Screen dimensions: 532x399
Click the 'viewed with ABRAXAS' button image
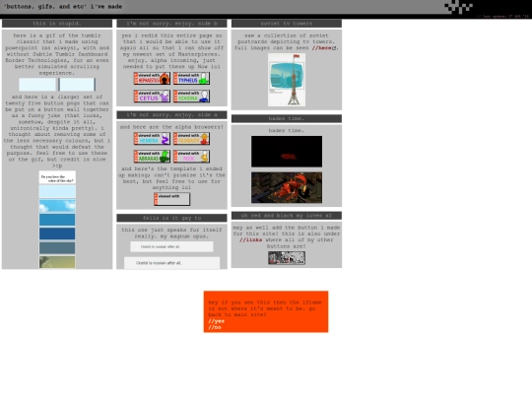click(152, 157)
